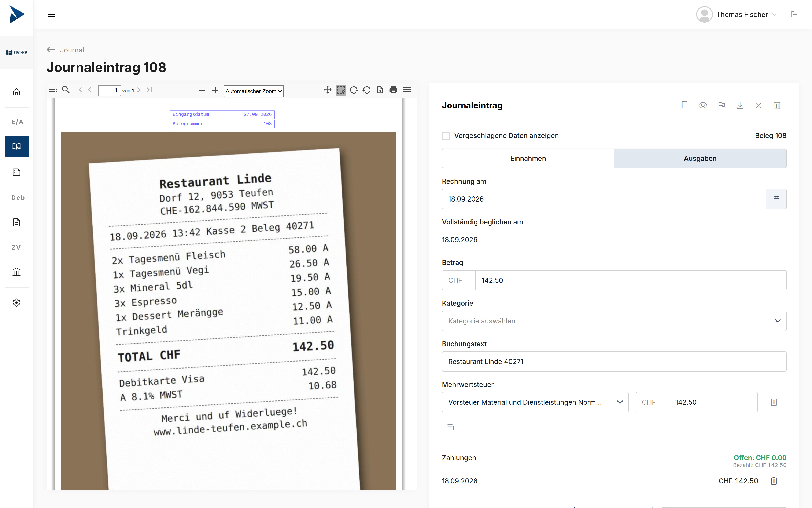Open the Rechnung am calendar picker
Viewport: 812px width, 508px height.
point(776,199)
